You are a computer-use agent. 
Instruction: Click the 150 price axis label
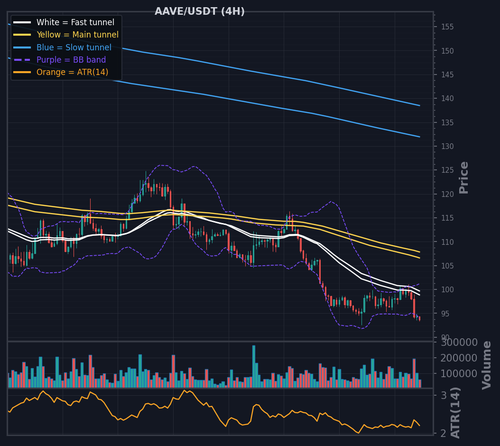coord(447,51)
